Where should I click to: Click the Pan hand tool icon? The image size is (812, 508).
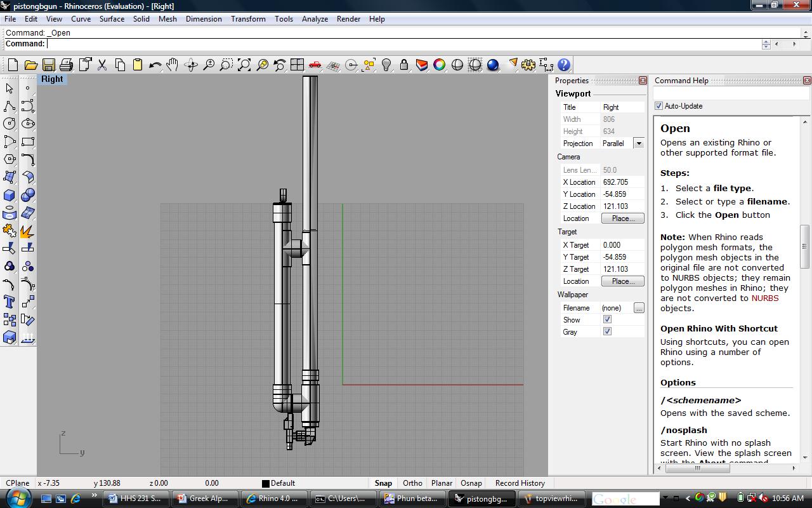coord(173,65)
